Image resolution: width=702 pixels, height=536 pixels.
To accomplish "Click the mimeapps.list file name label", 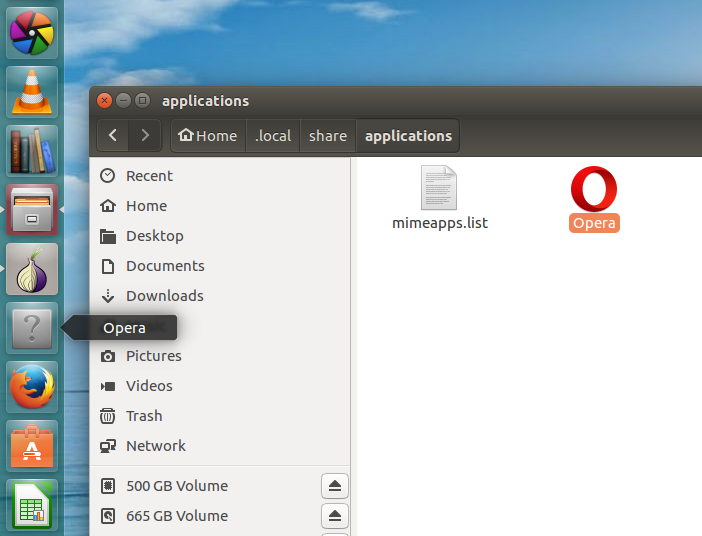I will 440,223.
